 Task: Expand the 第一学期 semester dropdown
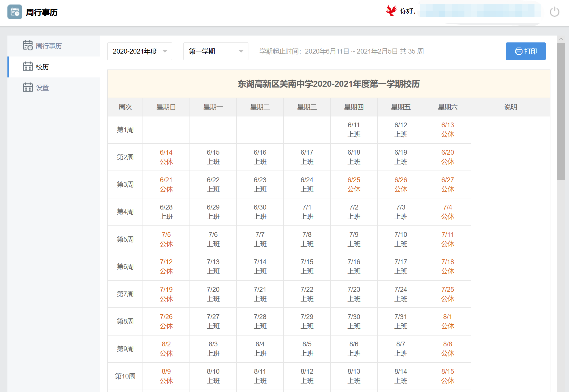(215, 51)
